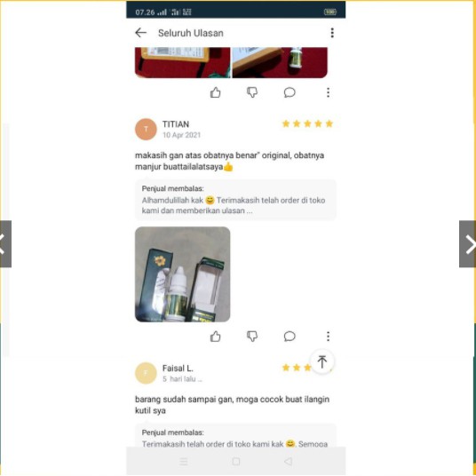This screenshot has width=476, height=476.
Task: Dislike TITIAN's review with thumbs down
Action: pos(252,337)
